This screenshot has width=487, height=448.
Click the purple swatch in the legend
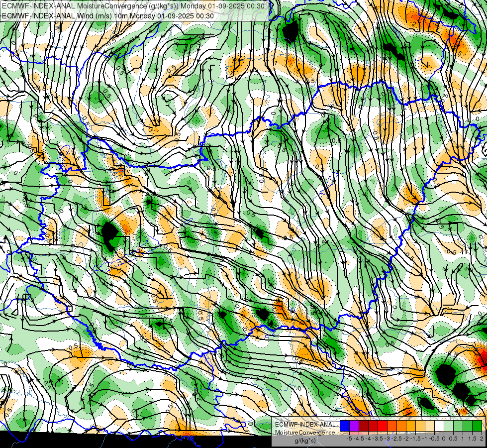pyautogui.click(x=354, y=426)
